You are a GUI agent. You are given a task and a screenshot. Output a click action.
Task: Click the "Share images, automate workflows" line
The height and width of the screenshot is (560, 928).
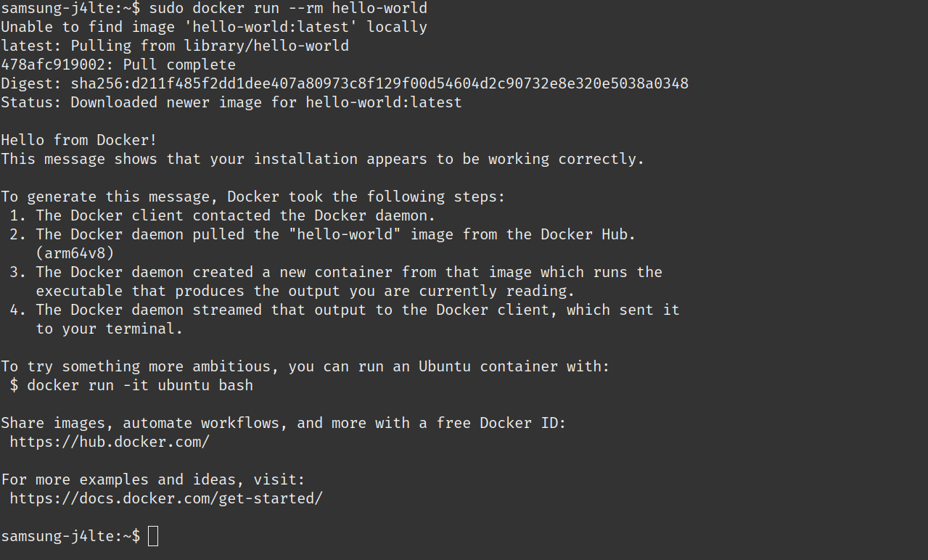pyautogui.click(x=284, y=423)
